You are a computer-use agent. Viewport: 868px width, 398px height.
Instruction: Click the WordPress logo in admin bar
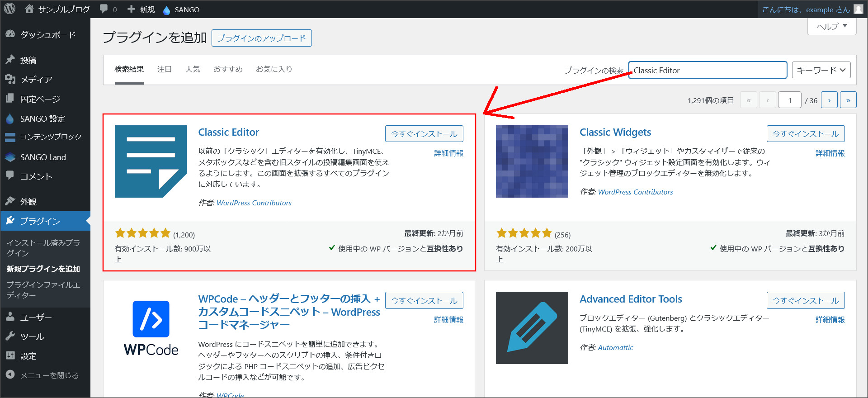[x=9, y=9]
